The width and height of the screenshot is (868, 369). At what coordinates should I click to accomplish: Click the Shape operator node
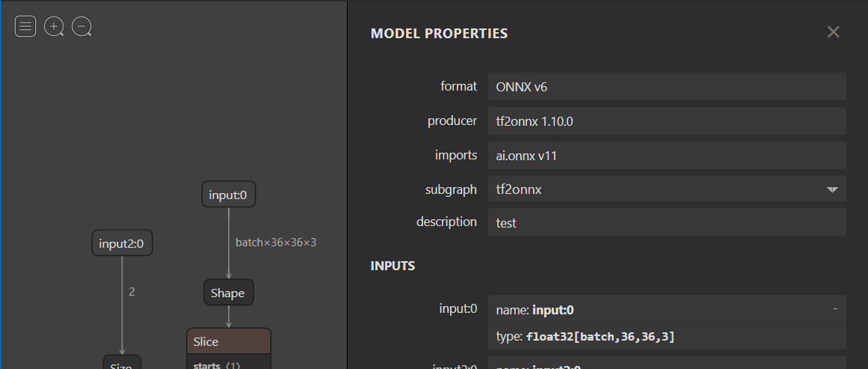click(x=229, y=293)
